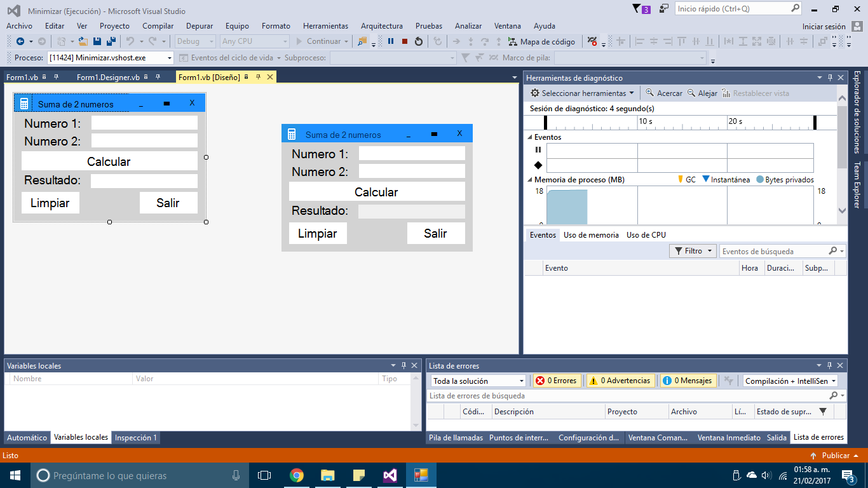The width and height of the screenshot is (868, 488).
Task: Toggle Instantánea legend marker
Action: [726, 180]
